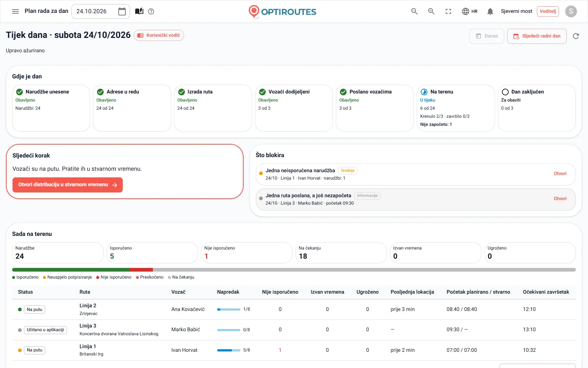Screen dimensions: 588x368
Task: Click Otvori distribuciju u stvarnom vremenu
Action: click(68, 185)
